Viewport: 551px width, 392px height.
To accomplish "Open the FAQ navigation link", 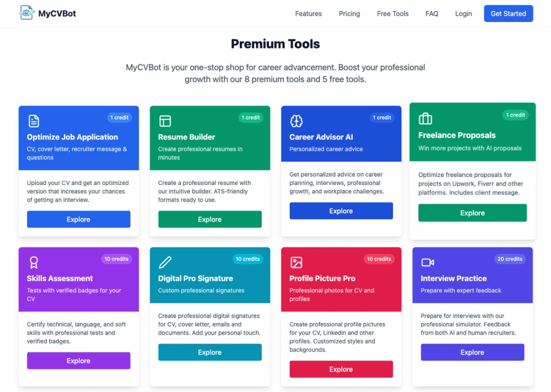I will coord(431,14).
